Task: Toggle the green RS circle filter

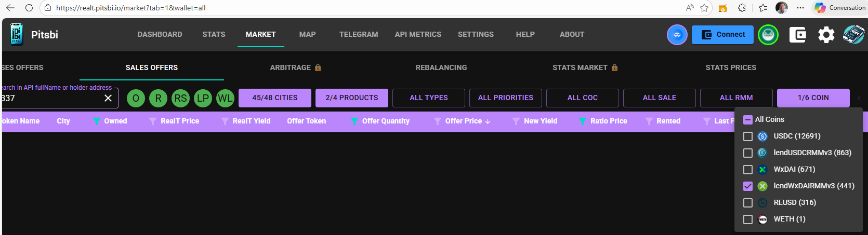Action: 180,98
